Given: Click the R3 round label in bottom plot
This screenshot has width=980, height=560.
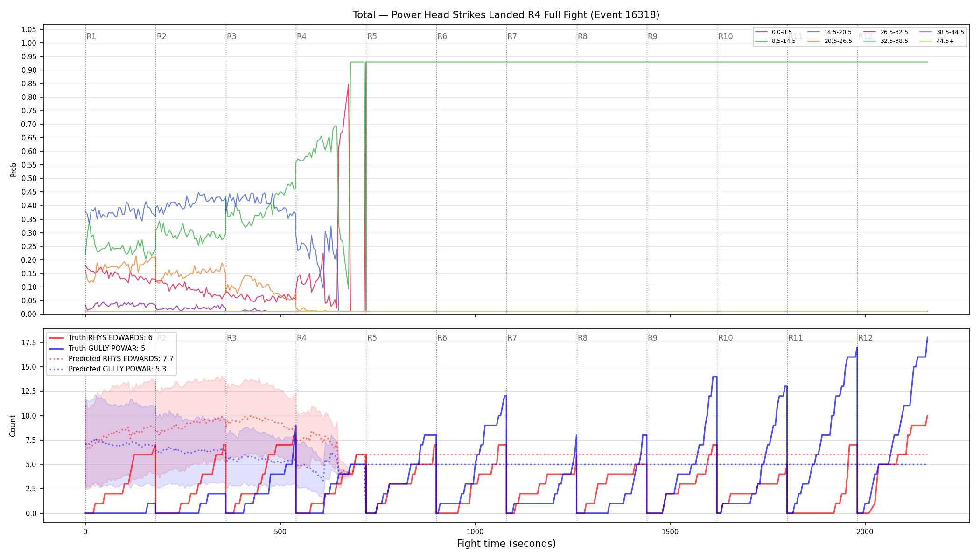Looking at the screenshot, I should pyautogui.click(x=231, y=338).
